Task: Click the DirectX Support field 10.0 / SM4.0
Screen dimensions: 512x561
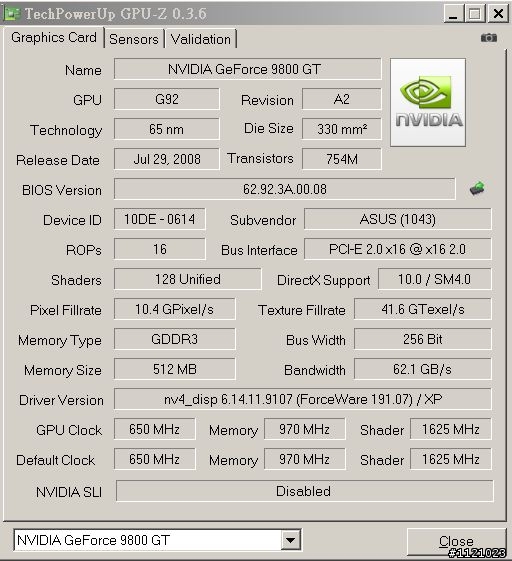Action: click(x=435, y=279)
